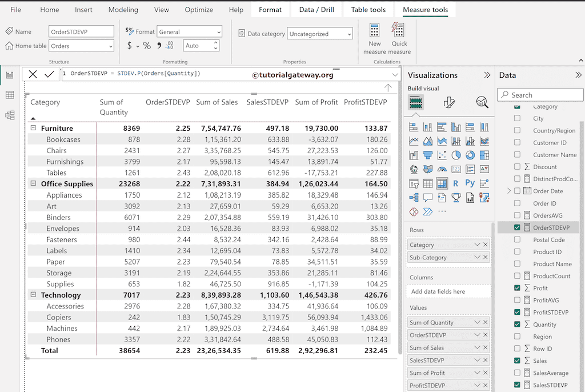Choose the Python visual icon
The height and width of the screenshot is (392, 585).
click(470, 183)
